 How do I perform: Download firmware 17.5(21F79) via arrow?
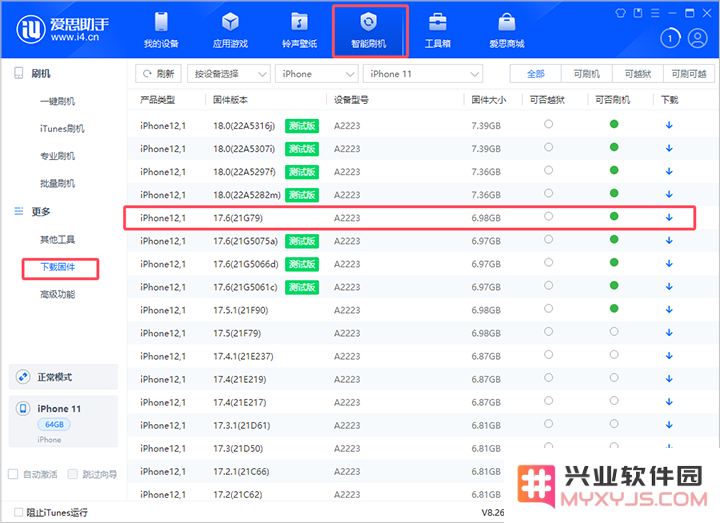tap(669, 332)
